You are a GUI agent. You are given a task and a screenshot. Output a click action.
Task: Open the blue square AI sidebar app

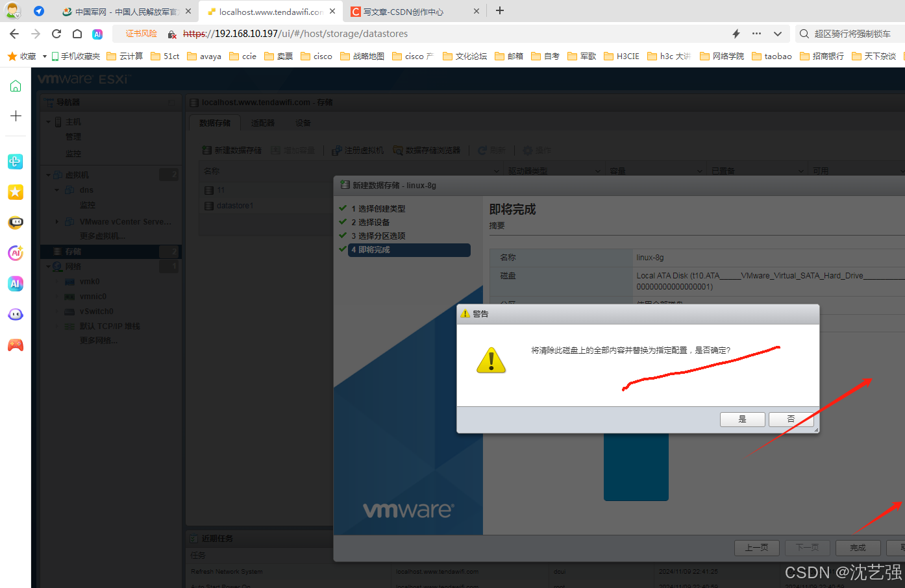[x=16, y=284]
